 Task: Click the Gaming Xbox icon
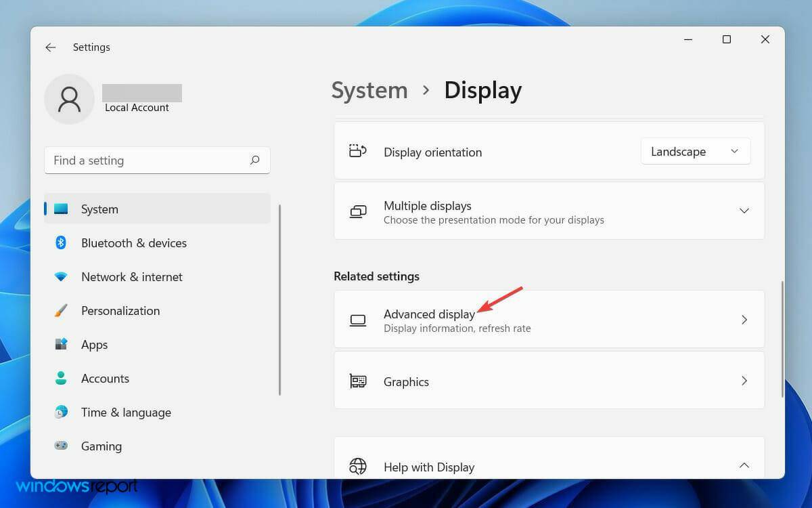[61, 446]
